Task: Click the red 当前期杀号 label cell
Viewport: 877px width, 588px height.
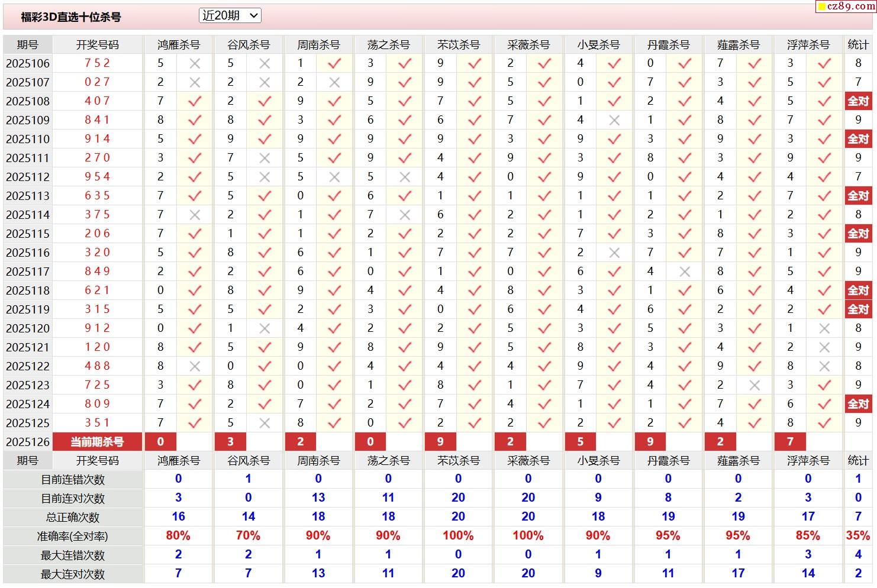Action: pyautogui.click(x=97, y=442)
